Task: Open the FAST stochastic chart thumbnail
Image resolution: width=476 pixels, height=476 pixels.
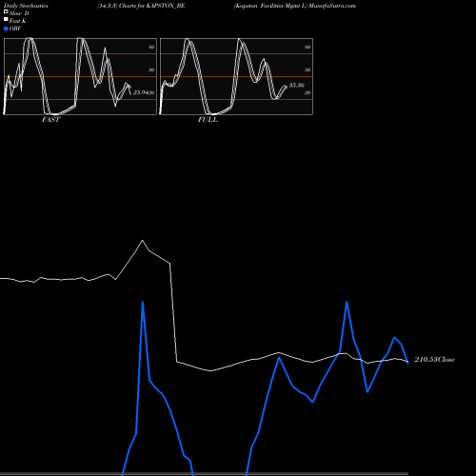Action: tap(80, 76)
